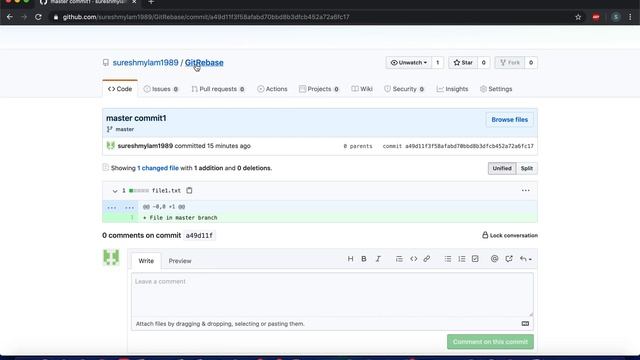Open a new browser tab
640x360 pixels.
tap(151, 2)
